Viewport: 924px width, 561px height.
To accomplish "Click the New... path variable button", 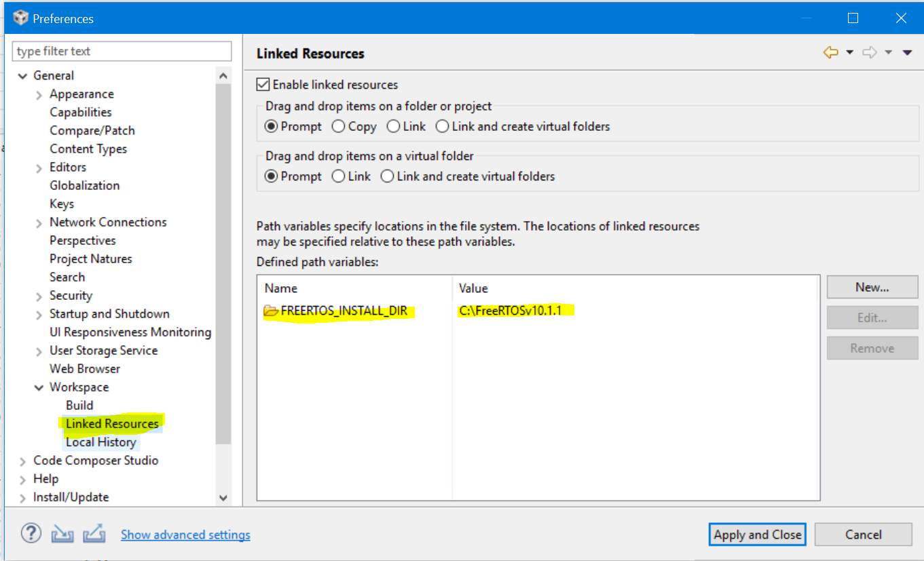I will click(x=872, y=287).
